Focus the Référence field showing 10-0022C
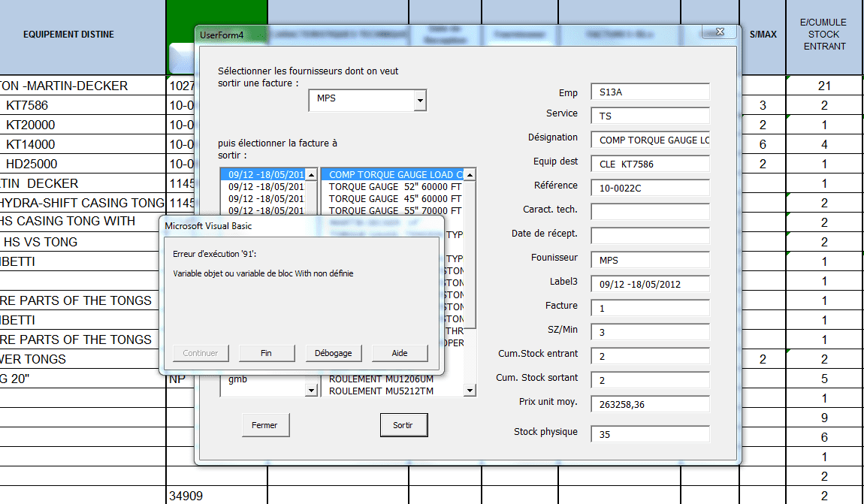The image size is (864, 504). 650,188
